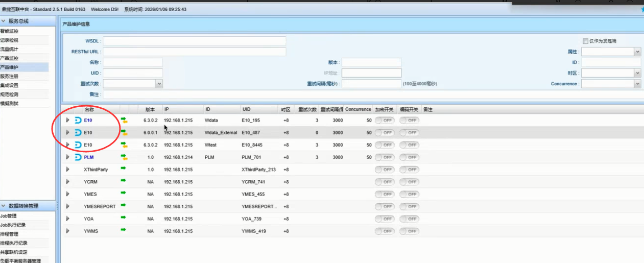Click the two-way arrow icon in the Wtest row
The image size is (644, 263).
click(124, 145)
